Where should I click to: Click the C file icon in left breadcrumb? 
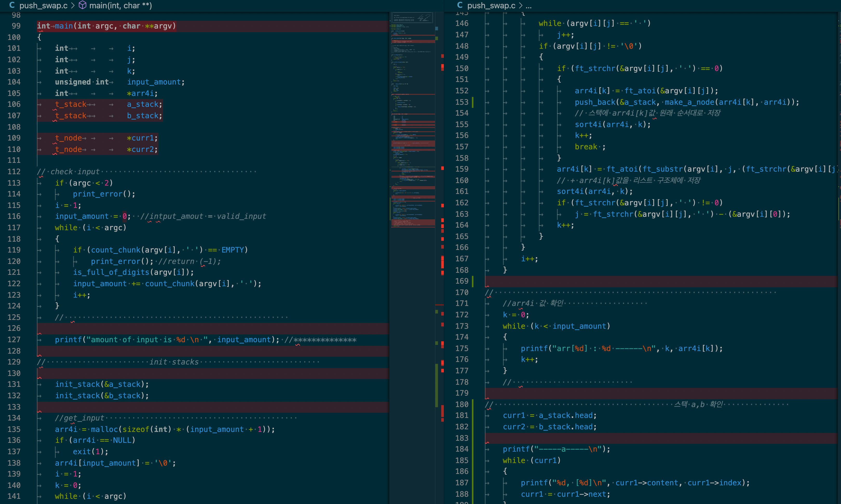pos(12,5)
